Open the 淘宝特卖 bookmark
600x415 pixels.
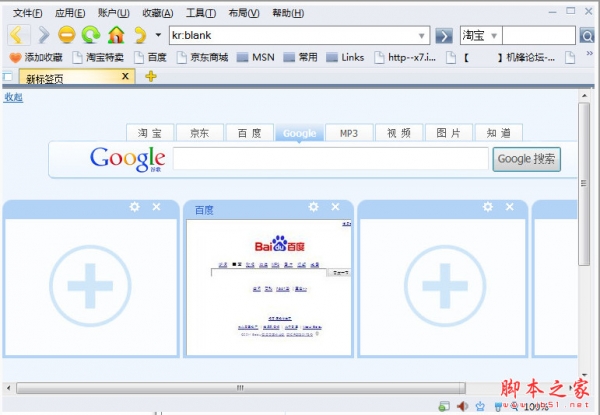[x=98, y=58]
